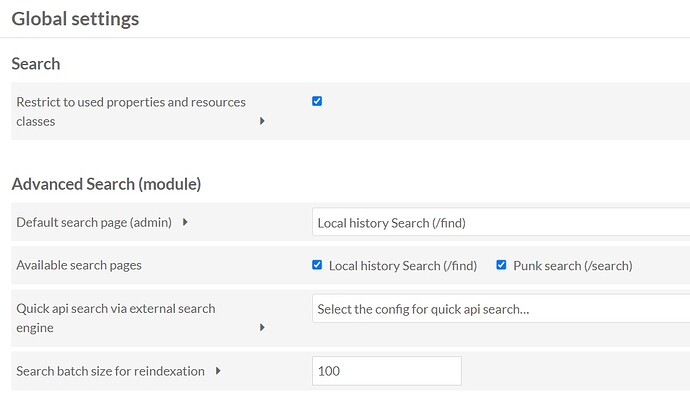
Task: Expand info arrow for Quick api search
Action: pos(262,327)
